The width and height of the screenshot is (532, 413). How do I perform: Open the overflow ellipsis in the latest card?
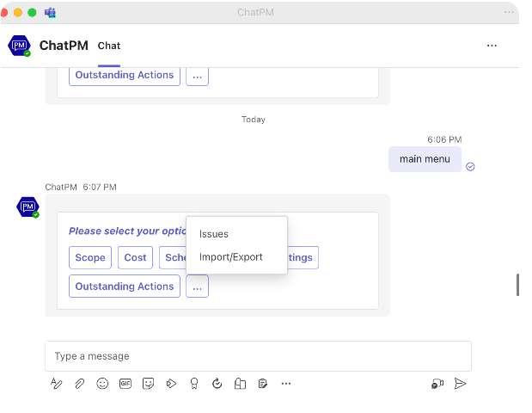pyautogui.click(x=197, y=287)
